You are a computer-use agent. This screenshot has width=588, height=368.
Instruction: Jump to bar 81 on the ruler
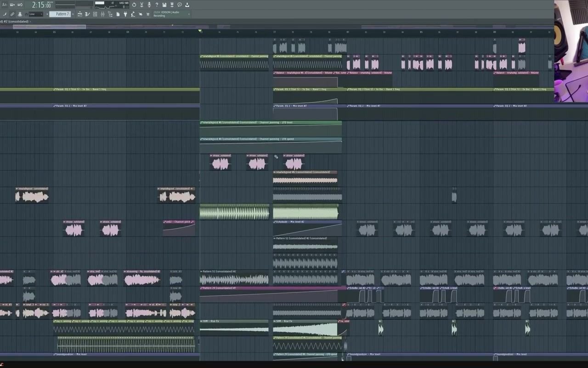[x=348, y=32]
